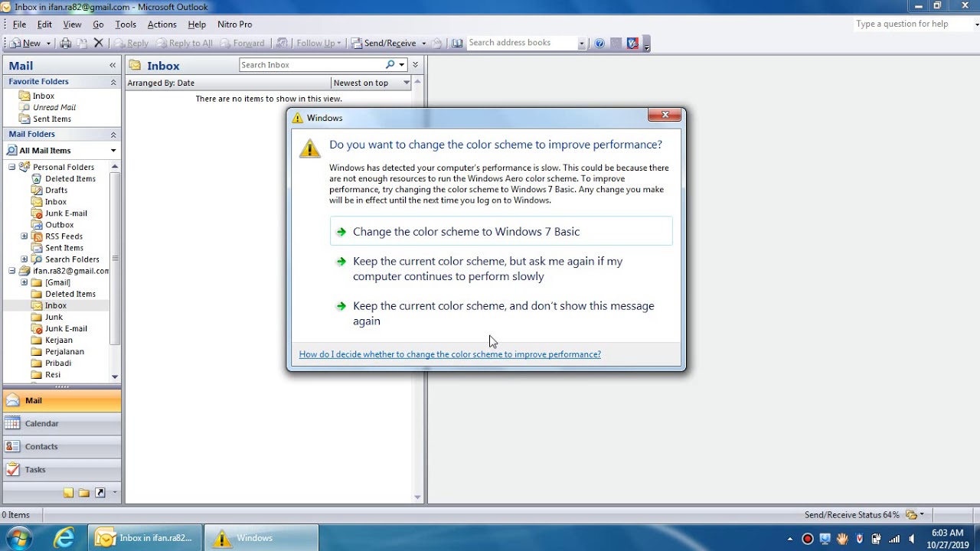Click the McAfee icon in the Outlook toolbar
The image size is (980, 551).
coord(632,44)
